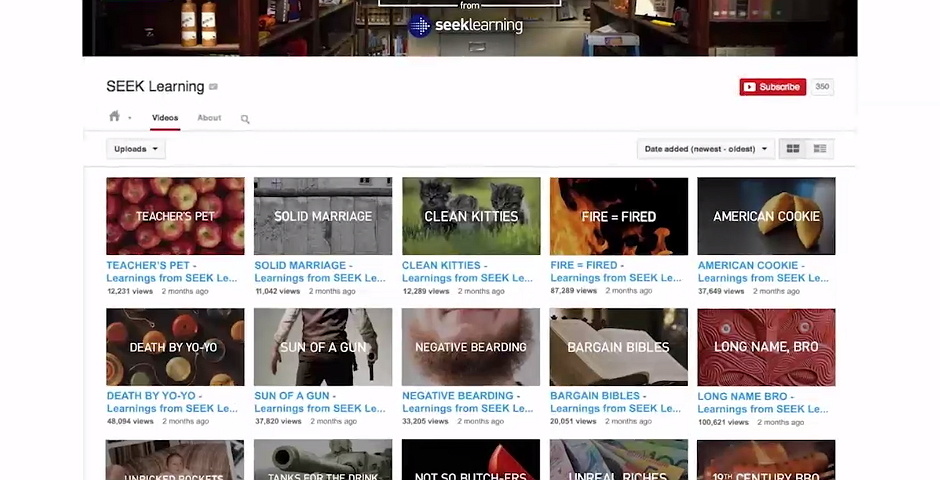Play the TANKS FOR THE DRINK thumbnail
The width and height of the screenshot is (940, 480).
[323, 460]
